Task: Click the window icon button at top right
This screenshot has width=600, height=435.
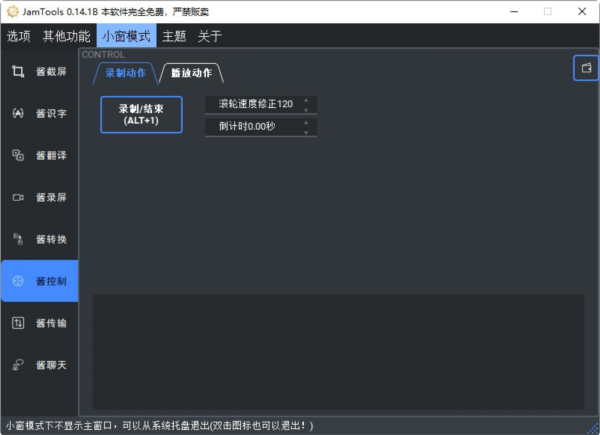Action: pos(586,68)
